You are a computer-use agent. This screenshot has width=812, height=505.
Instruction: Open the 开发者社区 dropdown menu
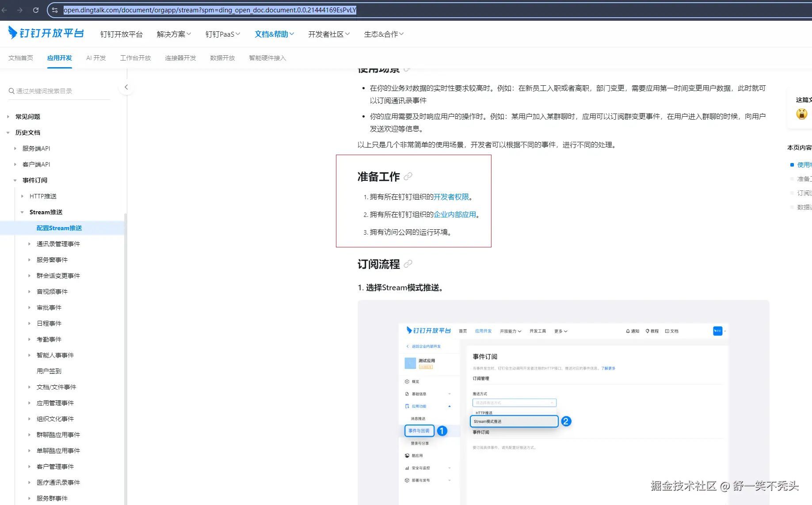coord(329,34)
